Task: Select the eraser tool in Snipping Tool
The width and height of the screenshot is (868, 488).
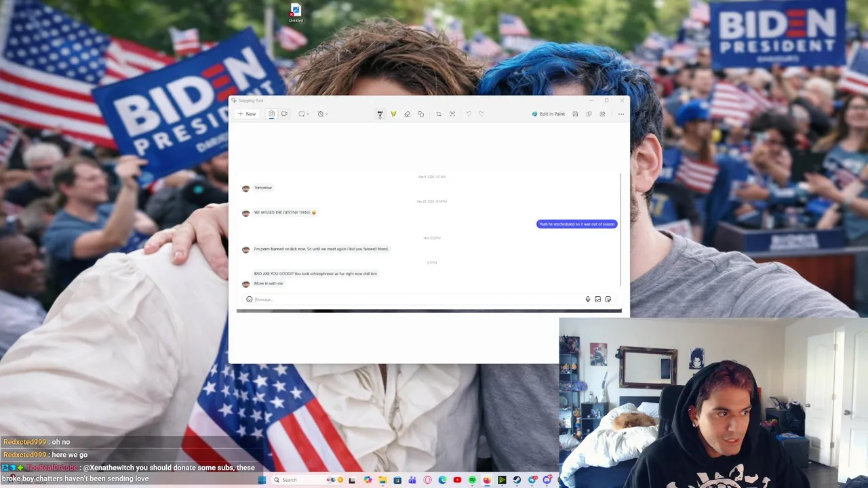Action: point(407,114)
